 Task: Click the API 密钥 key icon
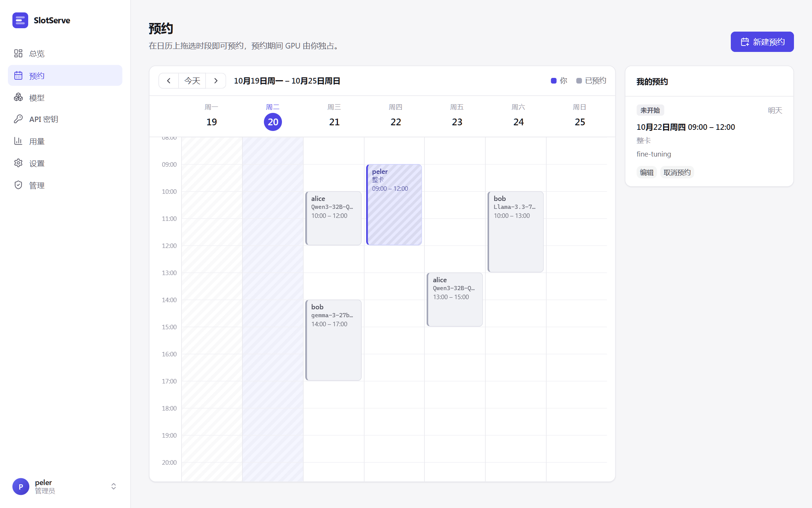click(18, 119)
